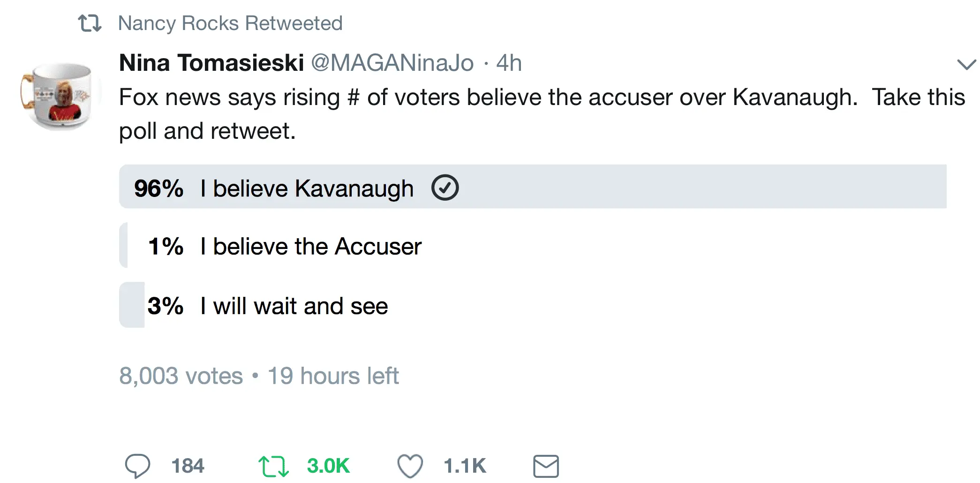The width and height of the screenshot is (980, 483).
Task: Click the reply speech bubble icon
Action: (x=137, y=466)
